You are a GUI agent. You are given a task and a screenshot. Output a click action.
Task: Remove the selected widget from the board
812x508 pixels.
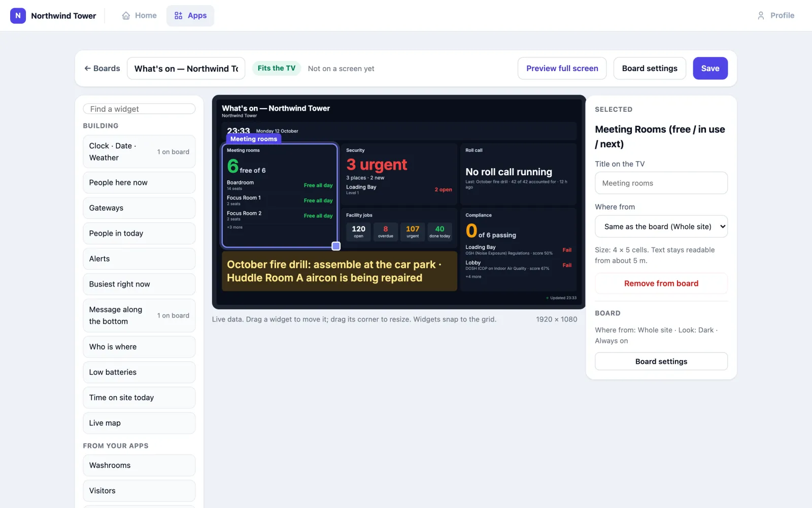661,283
